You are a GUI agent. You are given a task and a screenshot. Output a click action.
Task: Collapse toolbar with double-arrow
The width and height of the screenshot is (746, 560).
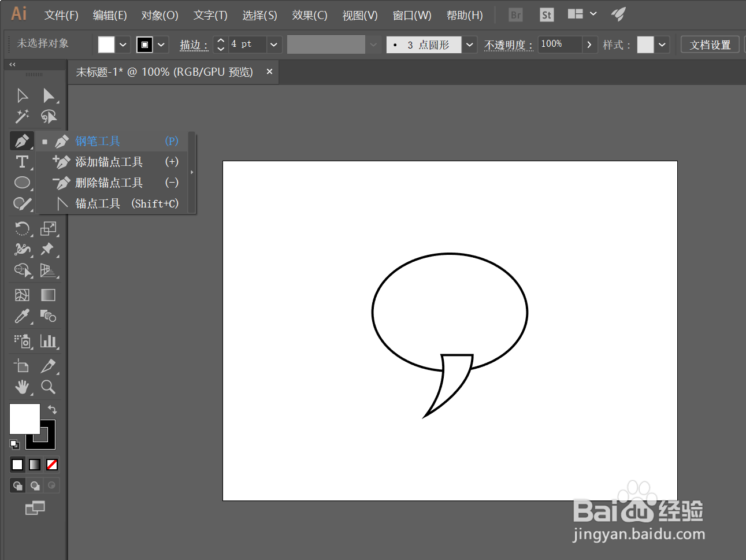pos(12,64)
